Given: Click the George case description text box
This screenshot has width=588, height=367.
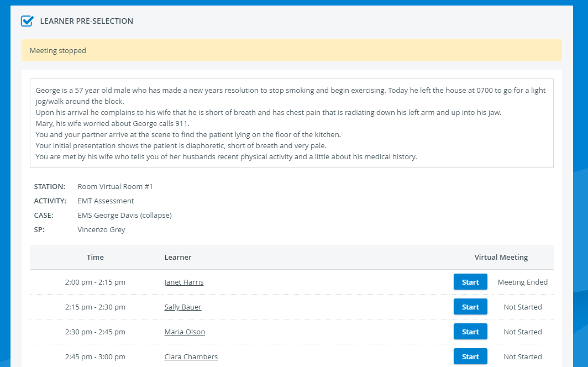Looking at the screenshot, I should click(291, 123).
